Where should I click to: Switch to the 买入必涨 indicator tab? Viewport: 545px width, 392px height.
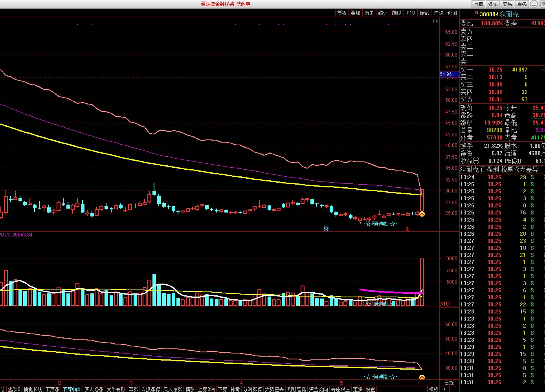[x=94, y=389]
